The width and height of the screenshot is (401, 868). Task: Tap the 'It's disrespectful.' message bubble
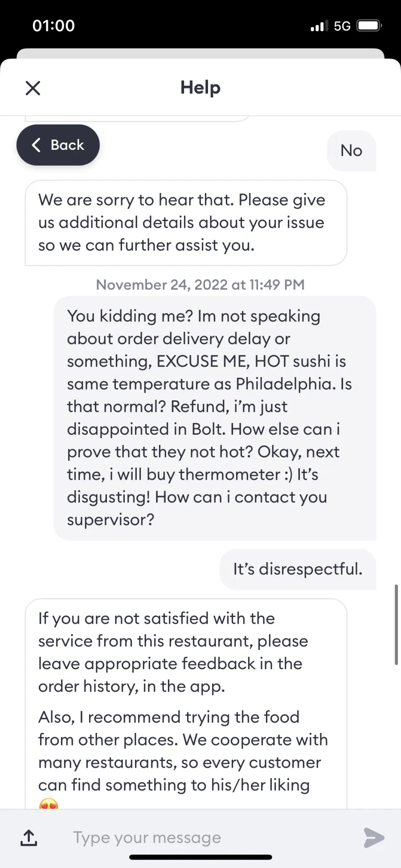pyautogui.click(x=298, y=569)
